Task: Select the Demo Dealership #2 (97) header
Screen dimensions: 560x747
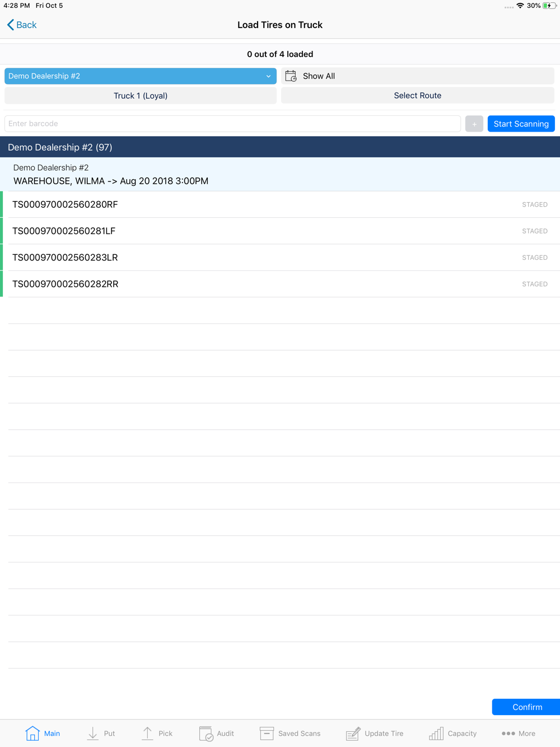Action: [x=280, y=147]
